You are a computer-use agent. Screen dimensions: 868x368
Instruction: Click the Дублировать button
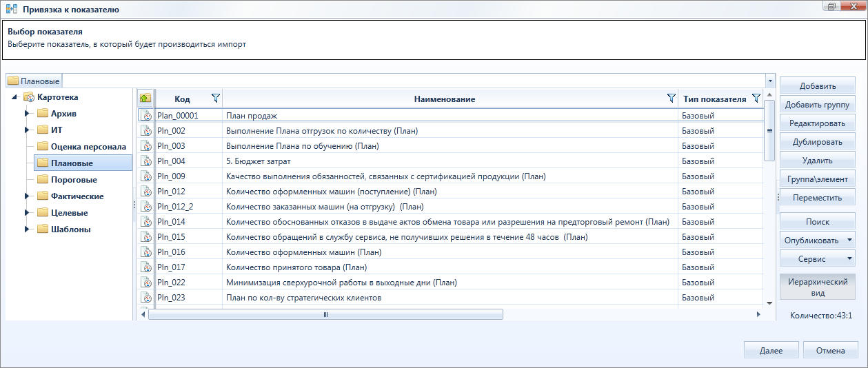pos(818,142)
